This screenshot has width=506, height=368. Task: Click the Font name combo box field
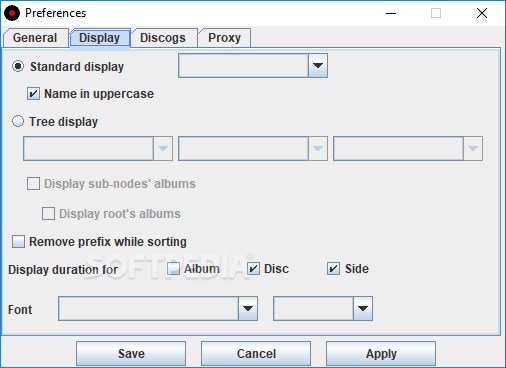(148, 308)
